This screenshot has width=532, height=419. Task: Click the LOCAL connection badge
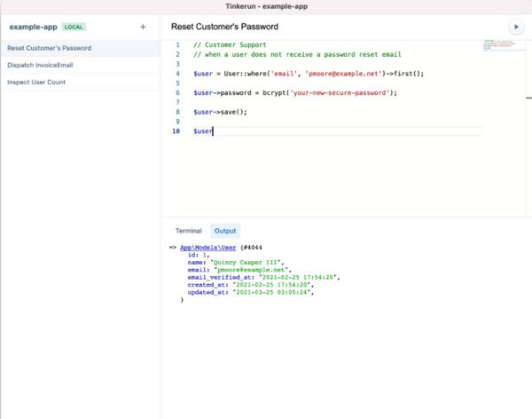point(74,28)
